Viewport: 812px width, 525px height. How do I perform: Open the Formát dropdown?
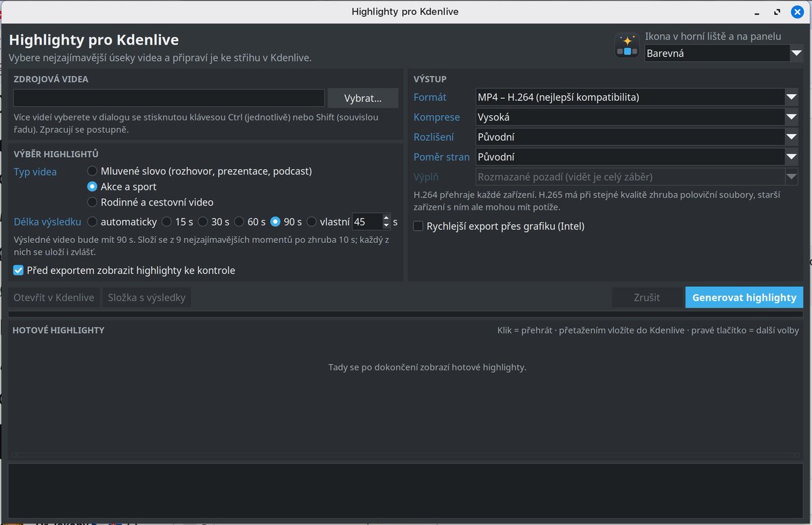(x=636, y=97)
